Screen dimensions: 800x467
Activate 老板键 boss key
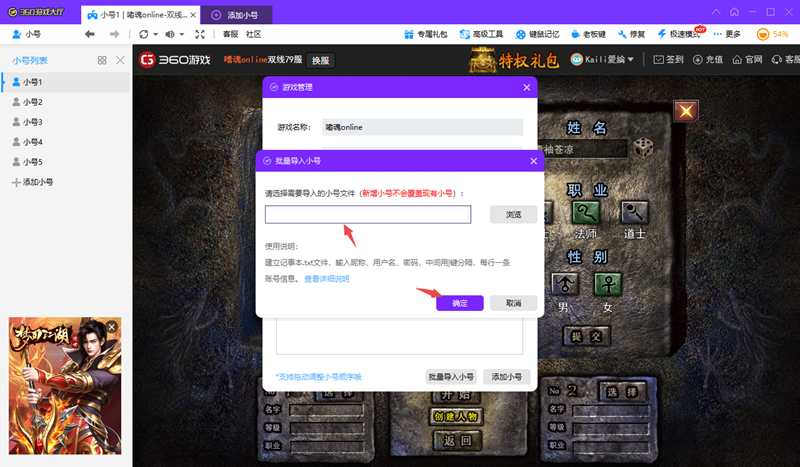pyautogui.click(x=588, y=34)
